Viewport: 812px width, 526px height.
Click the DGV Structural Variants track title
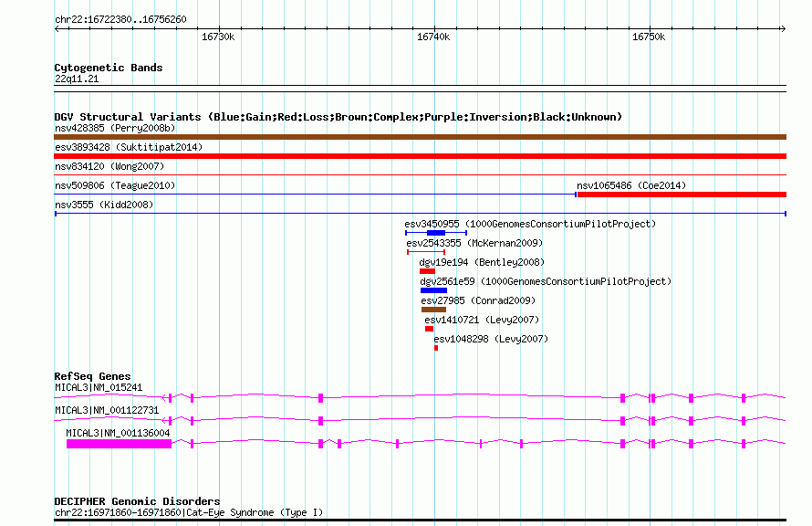pos(338,117)
